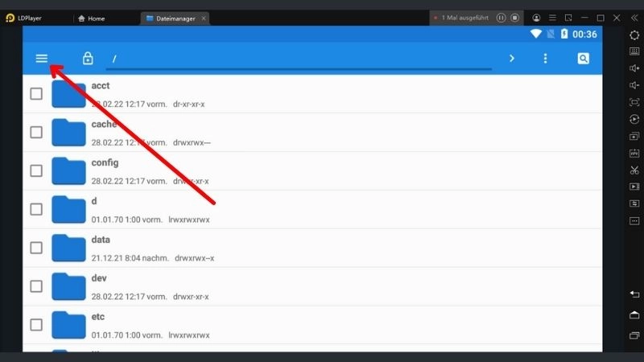Decrease volume in LDPlayer sidebar
The width and height of the screenshot is (644, 362).
(x=634, y=85)
